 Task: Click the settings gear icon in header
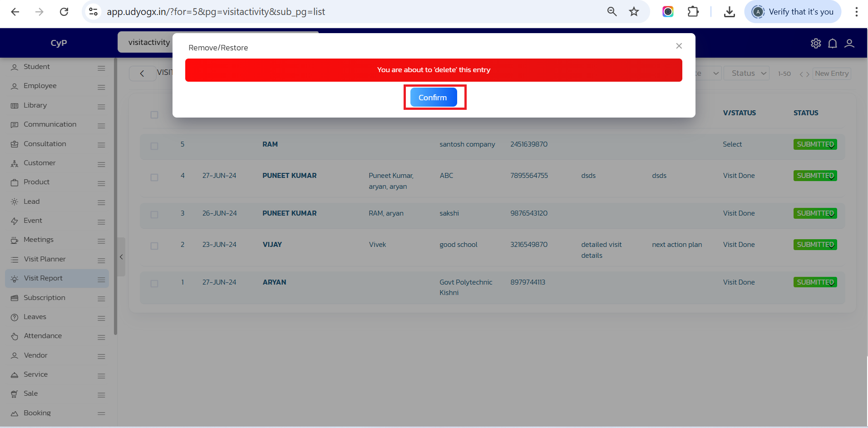[x=816, y=43]
